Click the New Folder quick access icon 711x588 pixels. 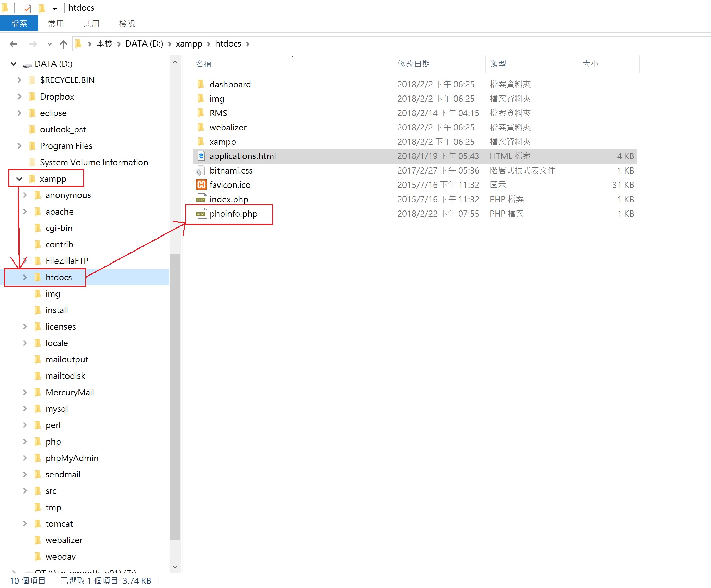click(x=41, y=8)
